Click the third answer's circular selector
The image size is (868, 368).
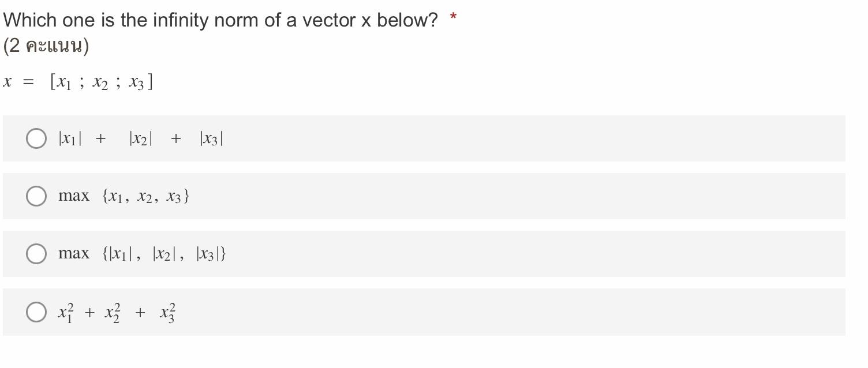pos(36,254)
